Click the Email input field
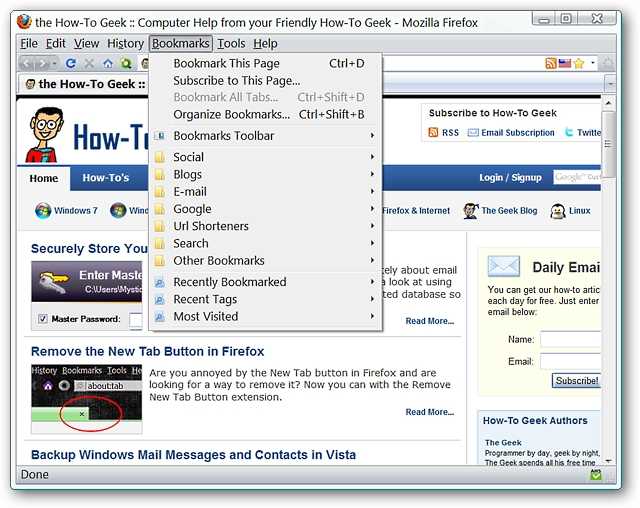The image size is (640, 508). pyautogui.click(x=571, y=362)
